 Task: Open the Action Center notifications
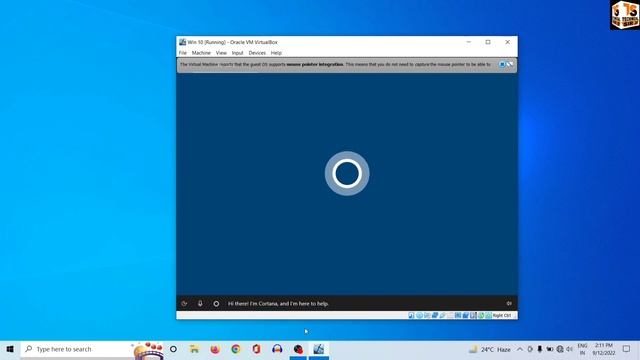(627, 349)
